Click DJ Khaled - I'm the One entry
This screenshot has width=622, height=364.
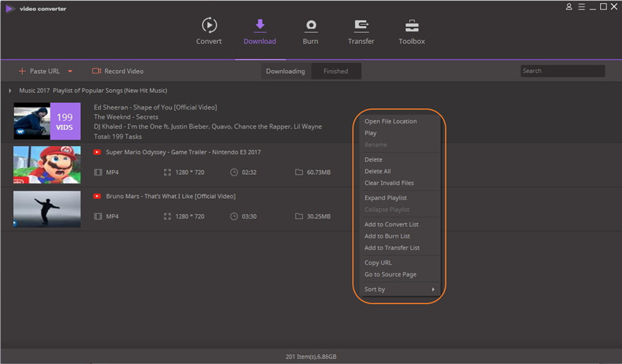208,126
